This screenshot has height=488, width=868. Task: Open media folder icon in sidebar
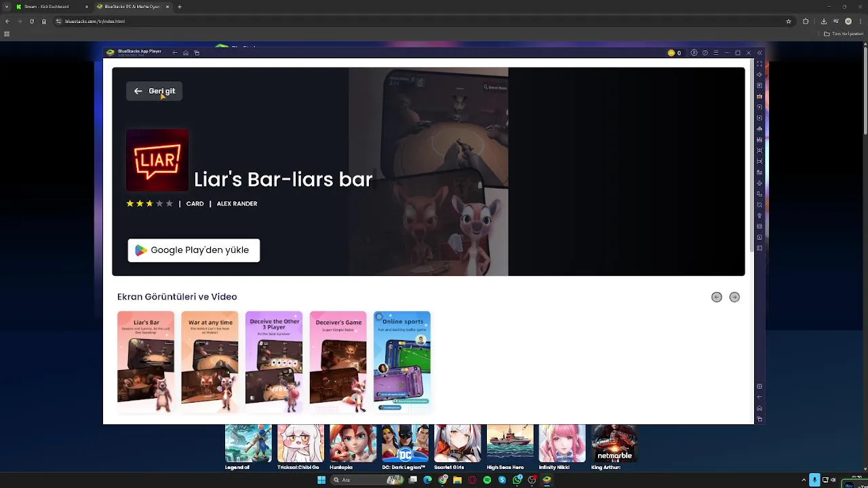click(x=759, y=172)
